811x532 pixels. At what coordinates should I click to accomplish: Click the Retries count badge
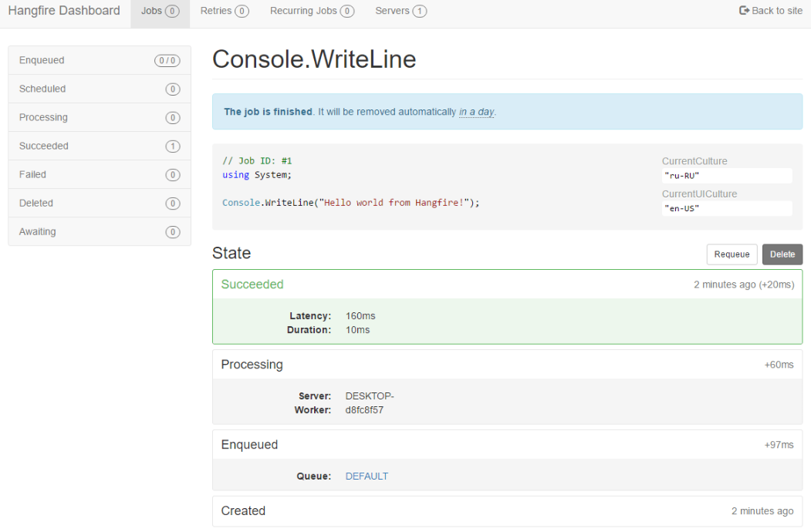pyautogui.click(x=240, y=11)
